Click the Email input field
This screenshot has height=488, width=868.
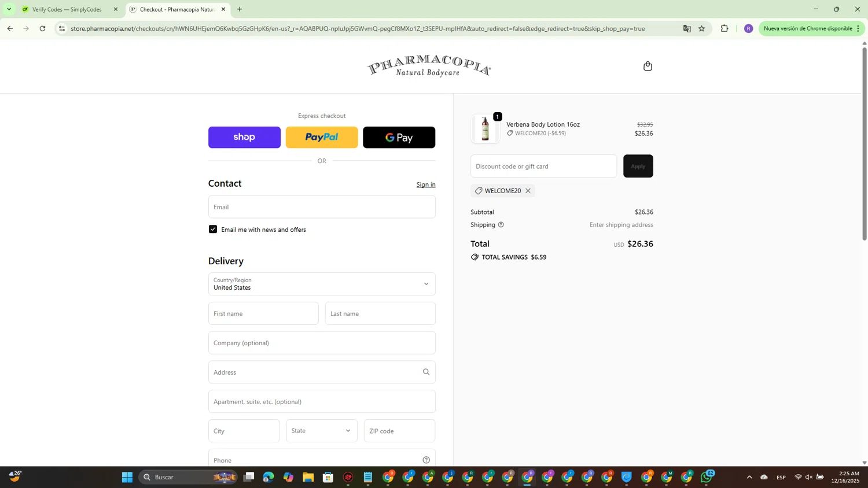click(x=322, y=207)
